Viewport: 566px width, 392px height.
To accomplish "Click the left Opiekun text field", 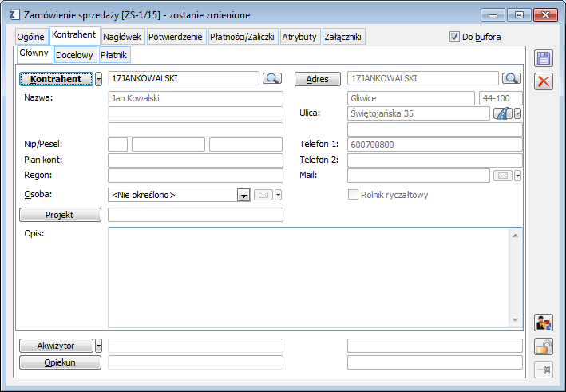I will [196, 362].
